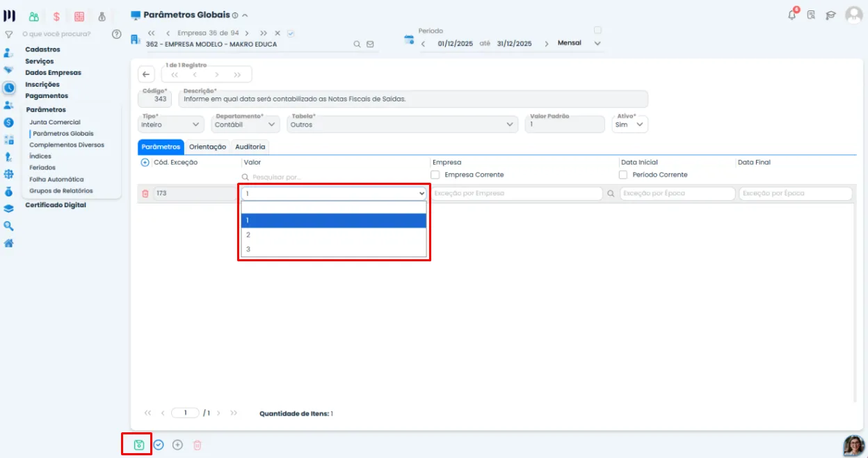Open the Tabela dropdown showing Outros
The image size is (868, 458).
click(x=403, y=124)
